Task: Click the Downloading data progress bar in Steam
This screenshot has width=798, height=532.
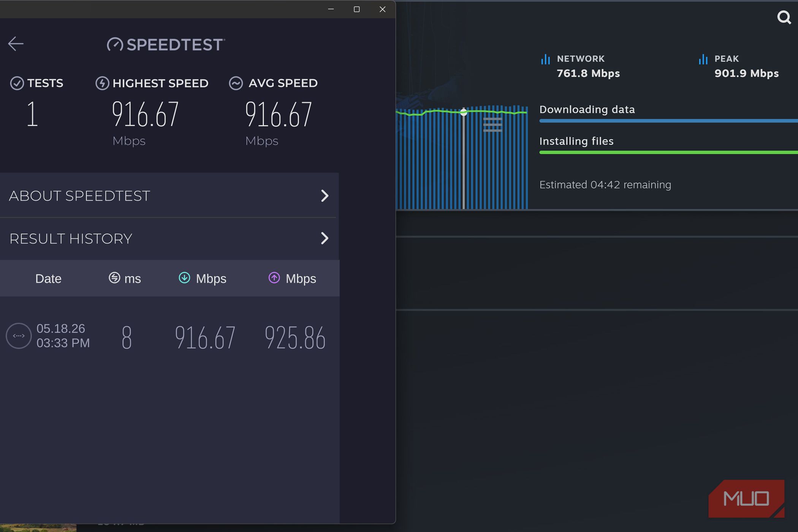Action: pos(668,121)
